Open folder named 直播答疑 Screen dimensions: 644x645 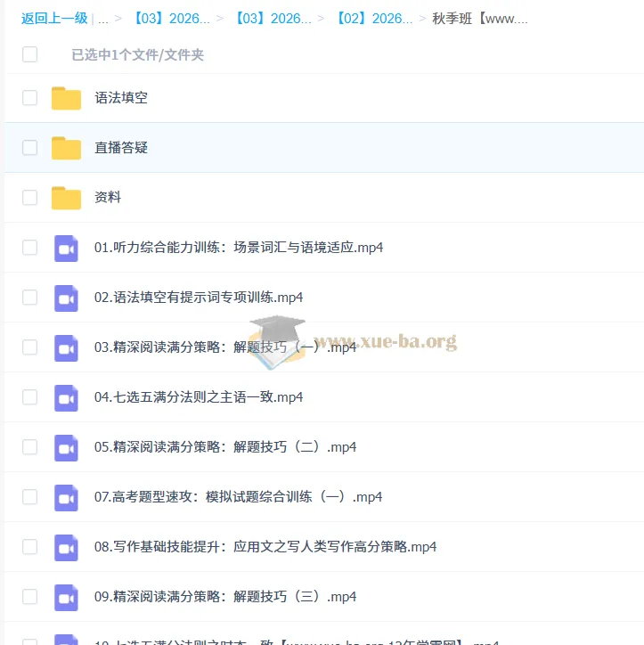(x=121, y=148)
